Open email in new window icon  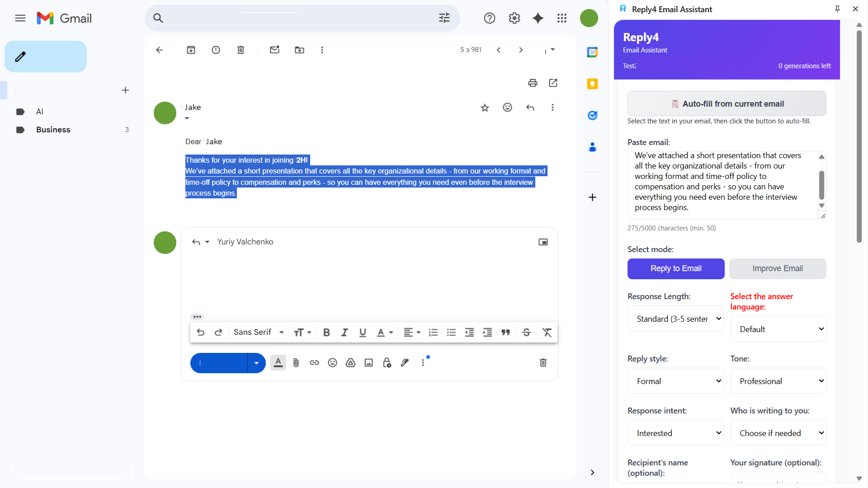click(553, 83)
